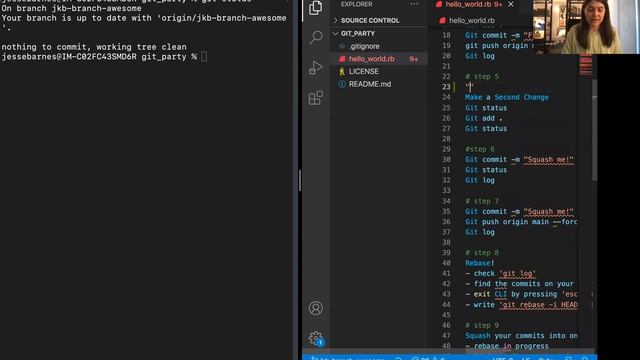The width and height of the screenshot is (640, 360).
Task: Click 'Rebase!' on line 40
Action: [480, 263]
